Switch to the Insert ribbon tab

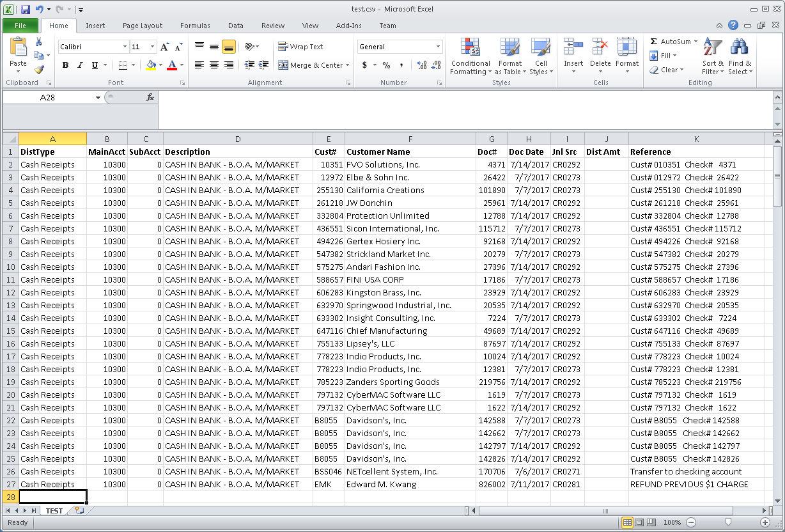pyautogui.click(x=95, y=26)
